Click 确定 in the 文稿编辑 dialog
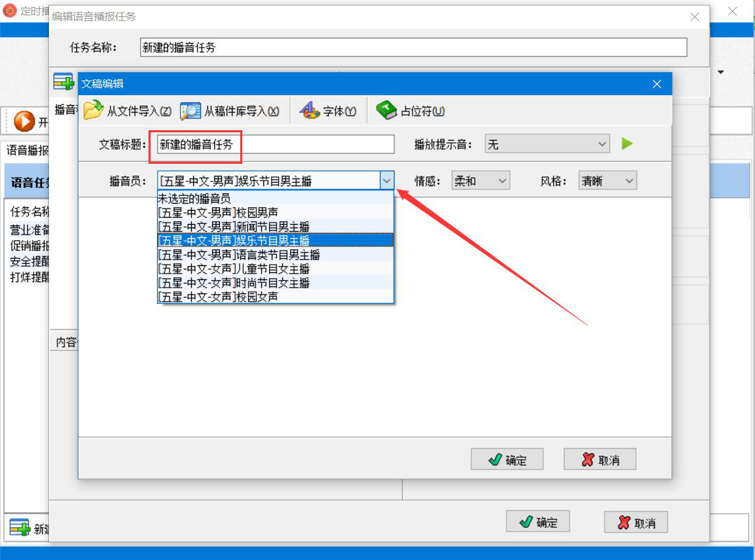Viewport: 755px width, 560px height. pyautogui.click(x=507, y=459)
